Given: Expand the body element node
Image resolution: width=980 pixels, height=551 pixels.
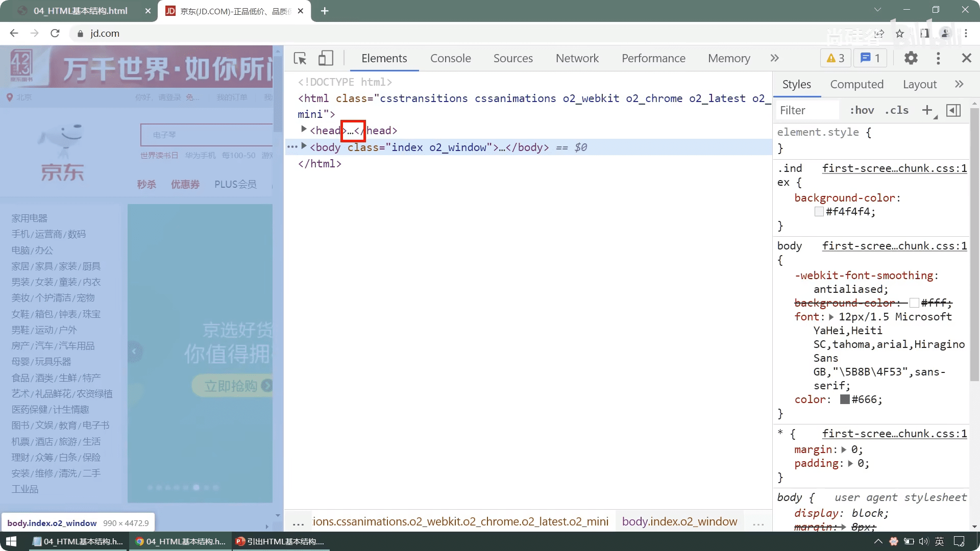Looking at the screenshot, I should [304, 146].
